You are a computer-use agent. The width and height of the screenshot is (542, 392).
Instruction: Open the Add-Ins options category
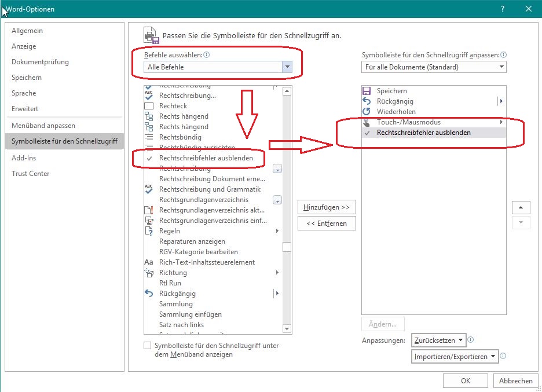24,158
